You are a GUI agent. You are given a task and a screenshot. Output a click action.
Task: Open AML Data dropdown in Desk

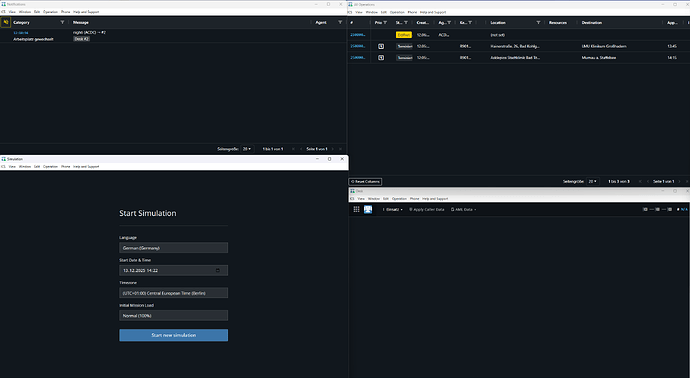pyautogui.click(x=463, y=210)
